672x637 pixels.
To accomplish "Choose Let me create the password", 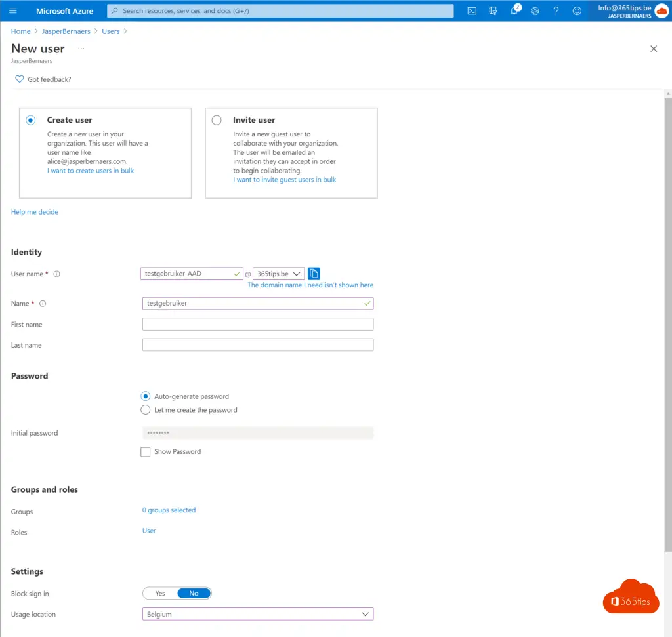I will point(145,410).
